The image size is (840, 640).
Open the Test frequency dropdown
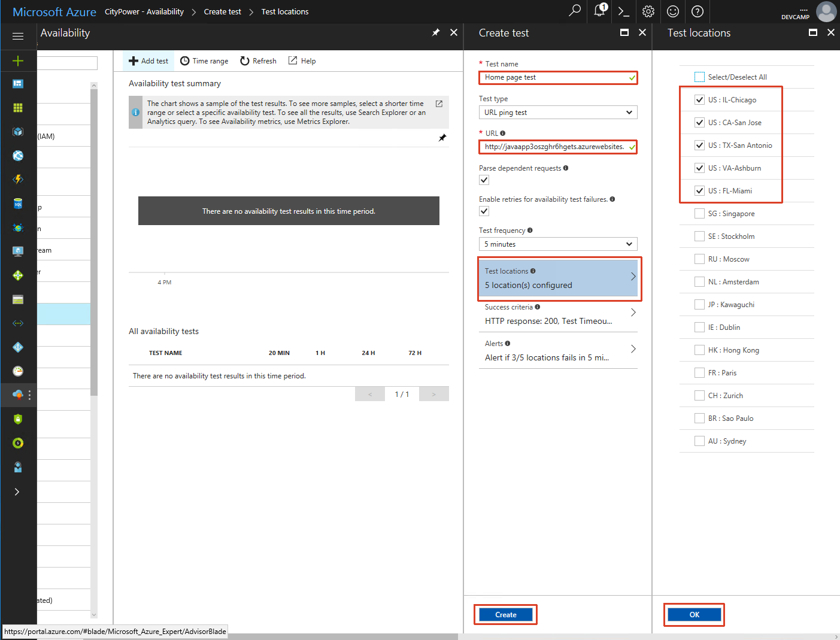point(558,244)
